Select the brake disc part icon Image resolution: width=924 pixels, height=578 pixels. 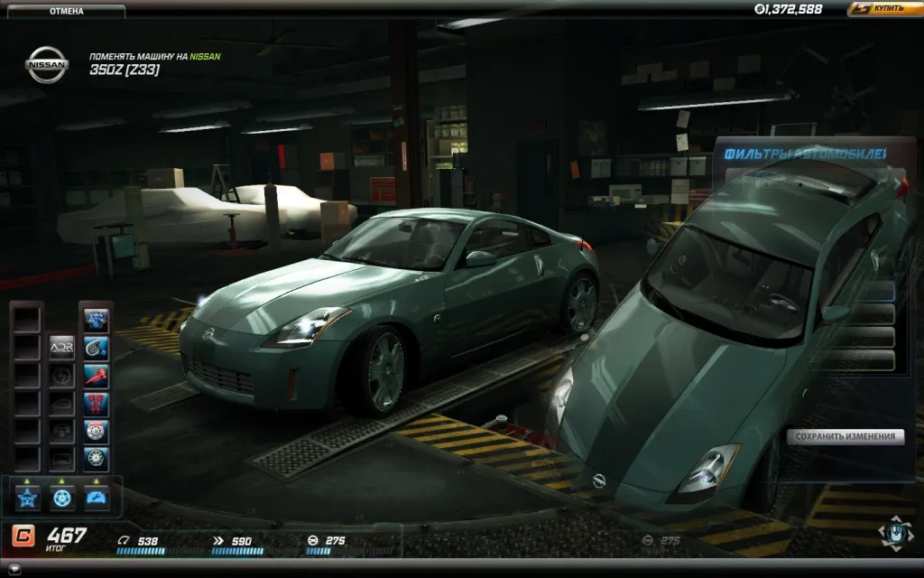[x=96, y=431]
